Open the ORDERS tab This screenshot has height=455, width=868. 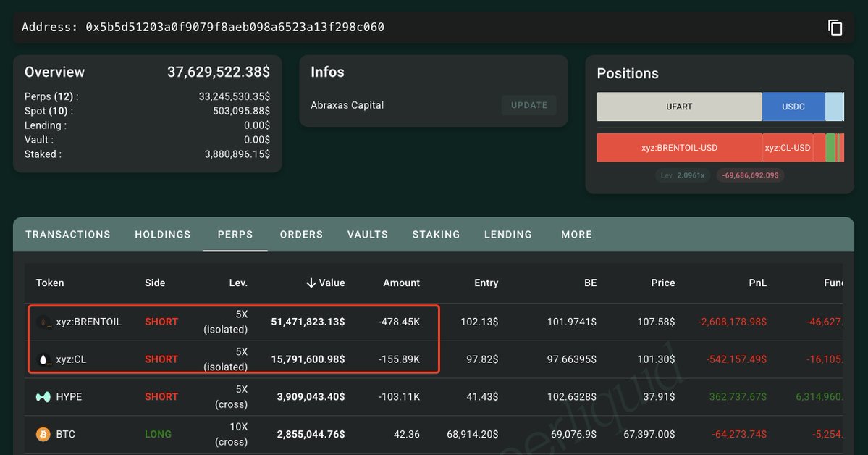pos(301,235)
